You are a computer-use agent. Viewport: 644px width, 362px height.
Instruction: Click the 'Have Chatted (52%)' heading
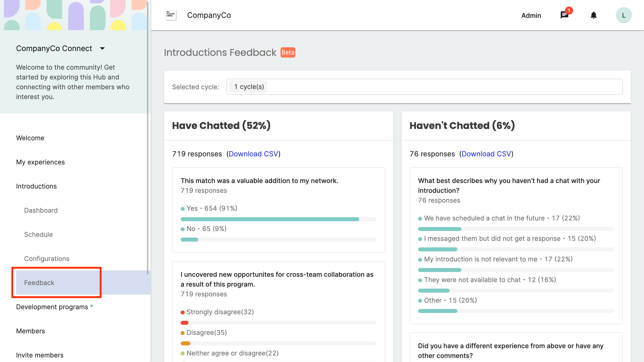[x=221, y=126]
